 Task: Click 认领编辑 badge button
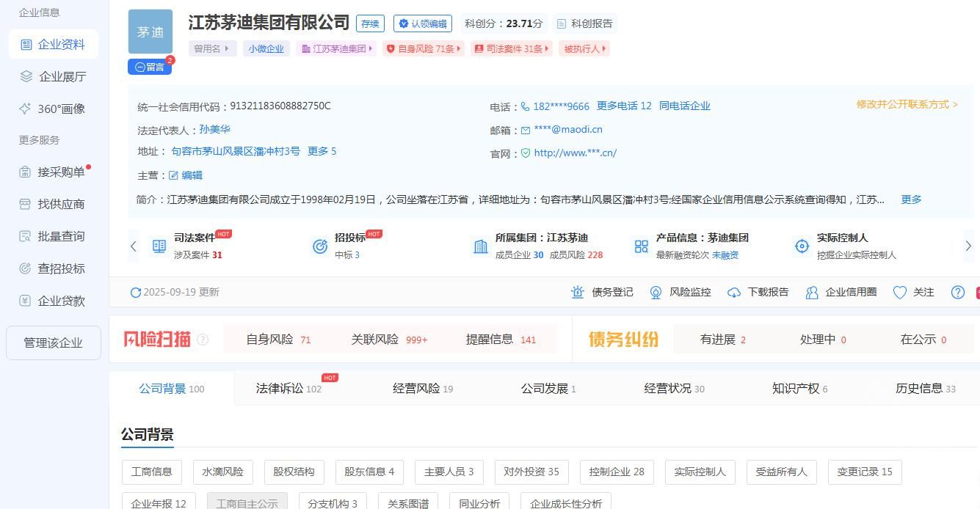click(x=423, y=23)
